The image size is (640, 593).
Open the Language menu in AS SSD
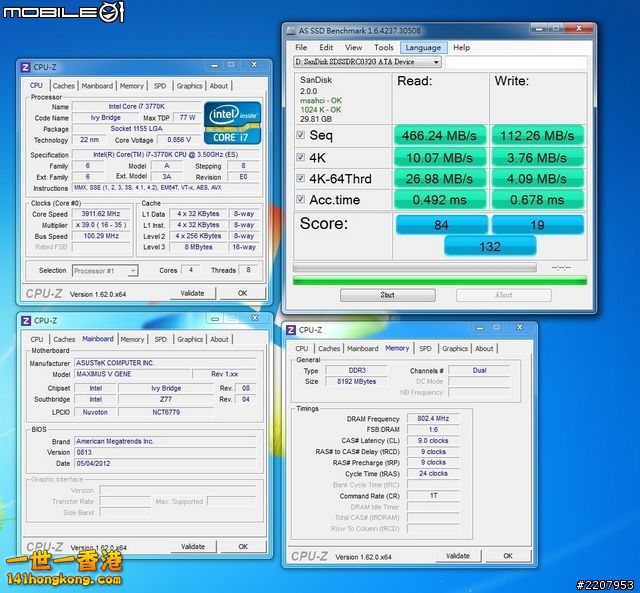[423, 47]
